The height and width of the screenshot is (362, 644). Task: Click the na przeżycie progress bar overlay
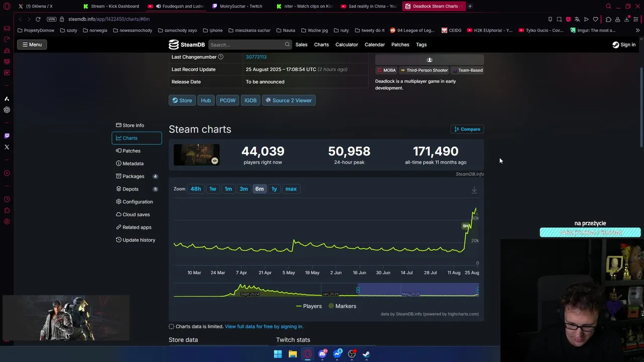(590, 233)
